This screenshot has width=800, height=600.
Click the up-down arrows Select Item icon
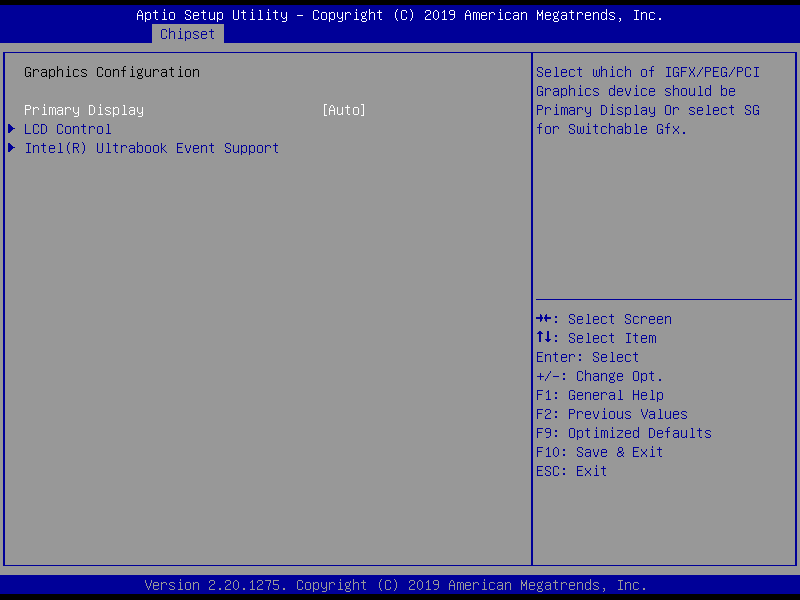tap(545, 338)
